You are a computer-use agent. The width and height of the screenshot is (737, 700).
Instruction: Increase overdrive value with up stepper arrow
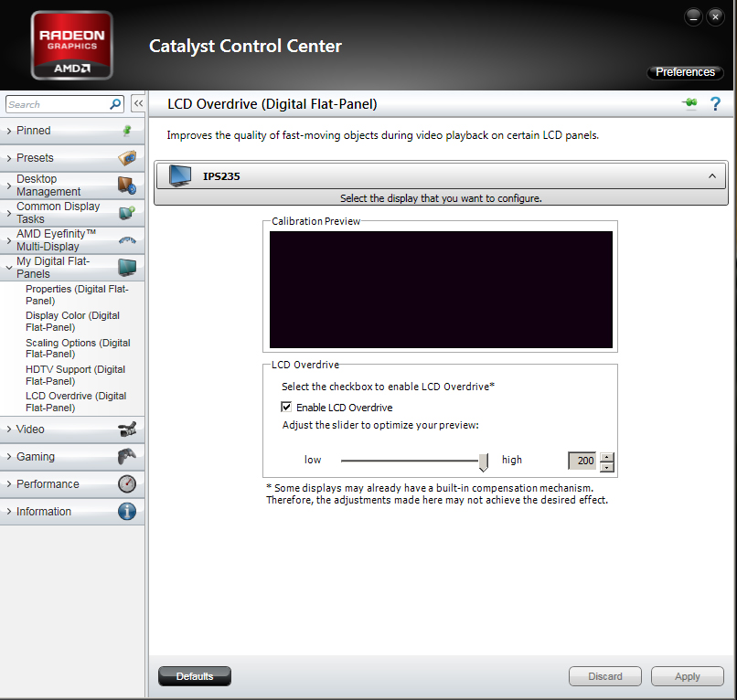[x=607, y=456]
